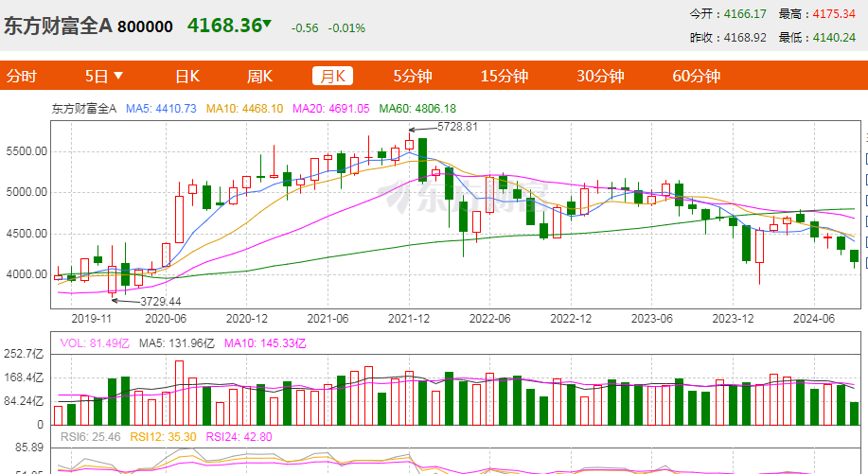The height and width of the screenshot is (474, 868).
Task: Open the 30分钟 chart tab
Action: (600, 76)
